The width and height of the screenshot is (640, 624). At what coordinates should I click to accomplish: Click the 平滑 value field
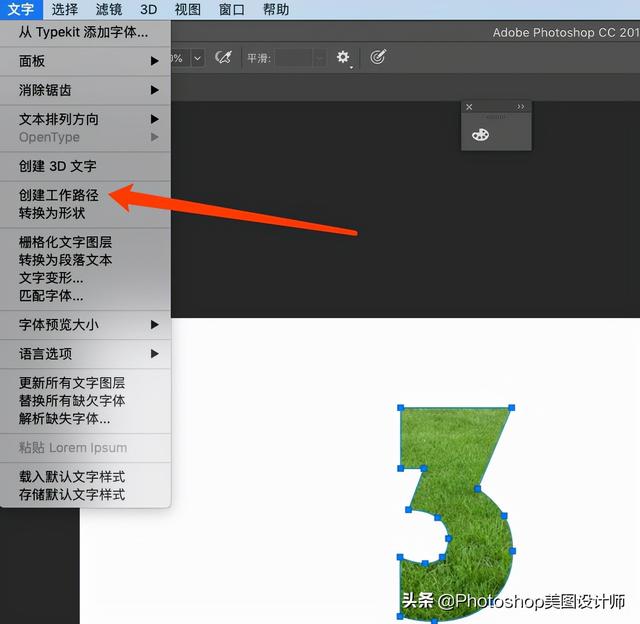coord(295,58)
